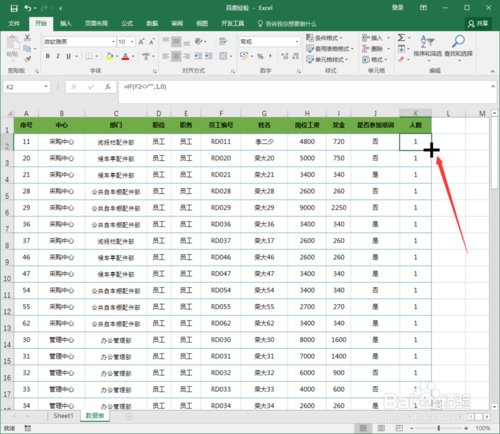Click the decrease indent icon
The image size is (500, 434).
(x=198, y=56)
